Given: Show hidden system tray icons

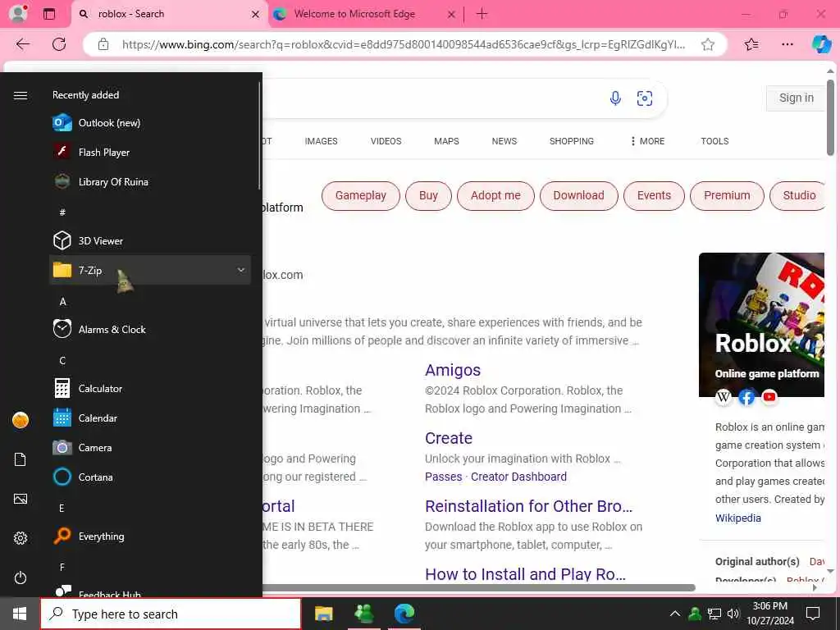Looking at the screenshot, I should click(675, 614).
